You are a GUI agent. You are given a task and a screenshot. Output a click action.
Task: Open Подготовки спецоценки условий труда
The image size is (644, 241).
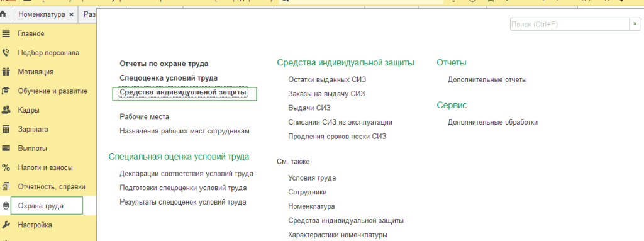coord(183,188)
